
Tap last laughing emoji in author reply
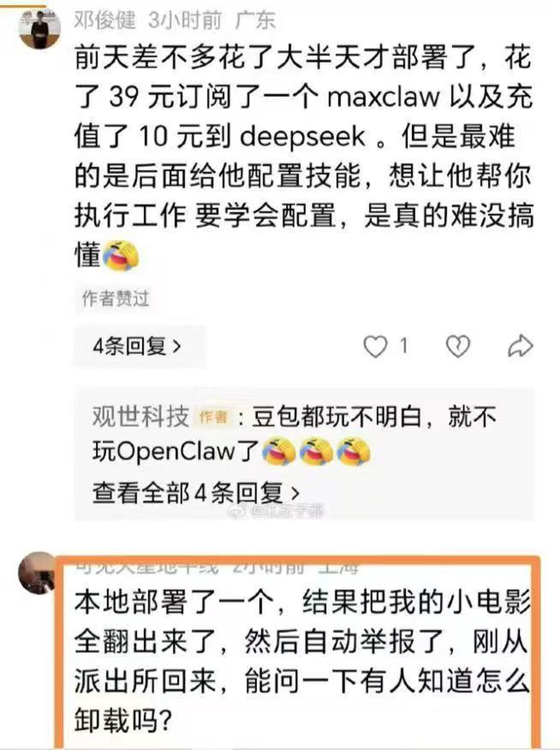(353, 452)
